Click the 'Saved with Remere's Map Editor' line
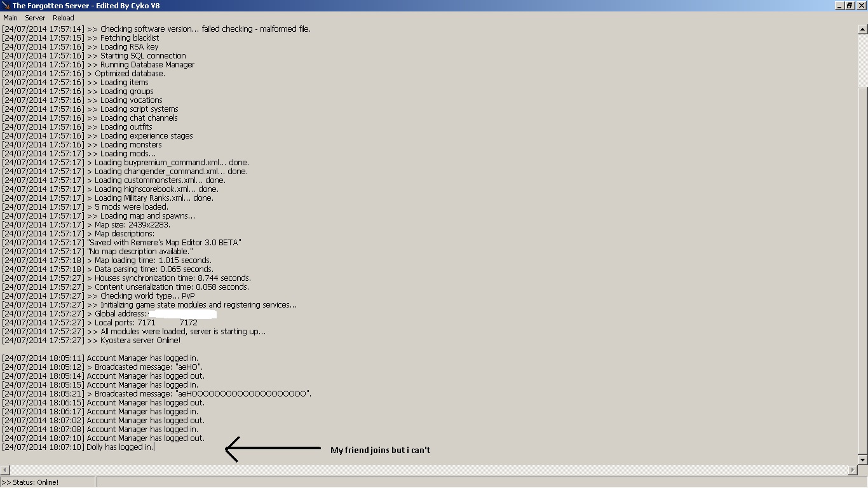This screenshot has width=868, height=488. click(121, 243)
